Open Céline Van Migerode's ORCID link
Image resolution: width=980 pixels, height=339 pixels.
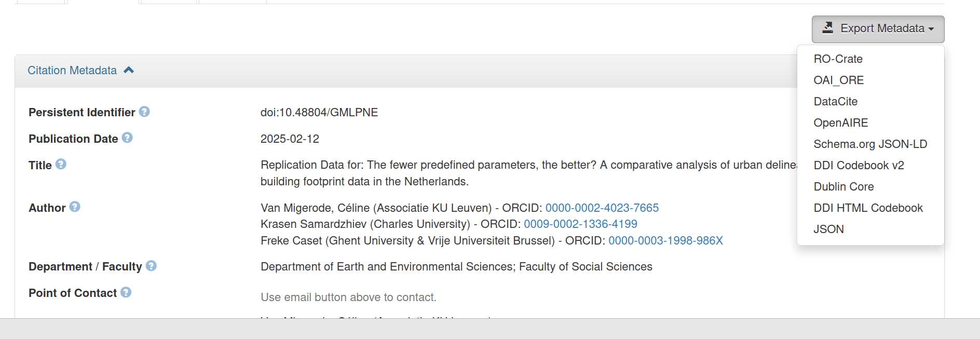[x=602, y=208]
